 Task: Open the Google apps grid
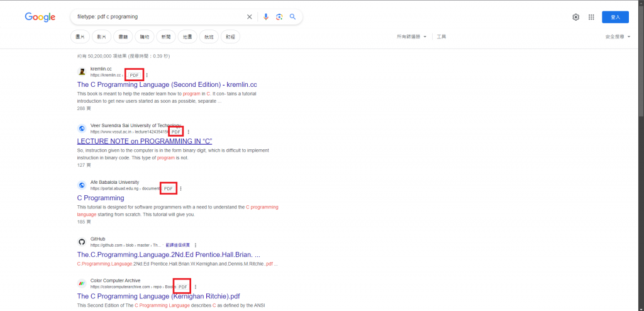(x=591, y=17)
